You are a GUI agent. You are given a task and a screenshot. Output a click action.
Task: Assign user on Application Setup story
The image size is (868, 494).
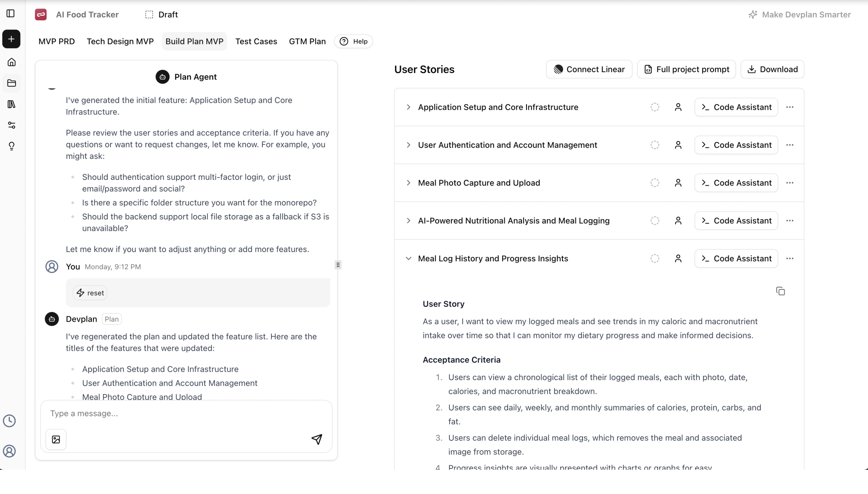[678, 107]
